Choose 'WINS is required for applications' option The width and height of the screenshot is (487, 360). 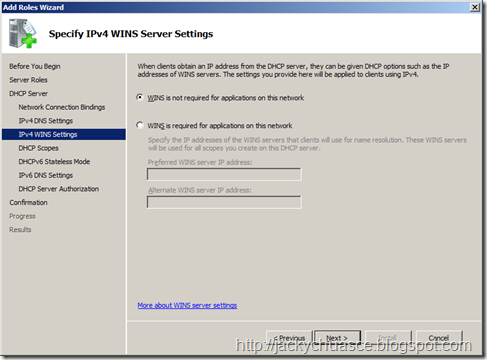pyautogui.click(x=140, y=125)
